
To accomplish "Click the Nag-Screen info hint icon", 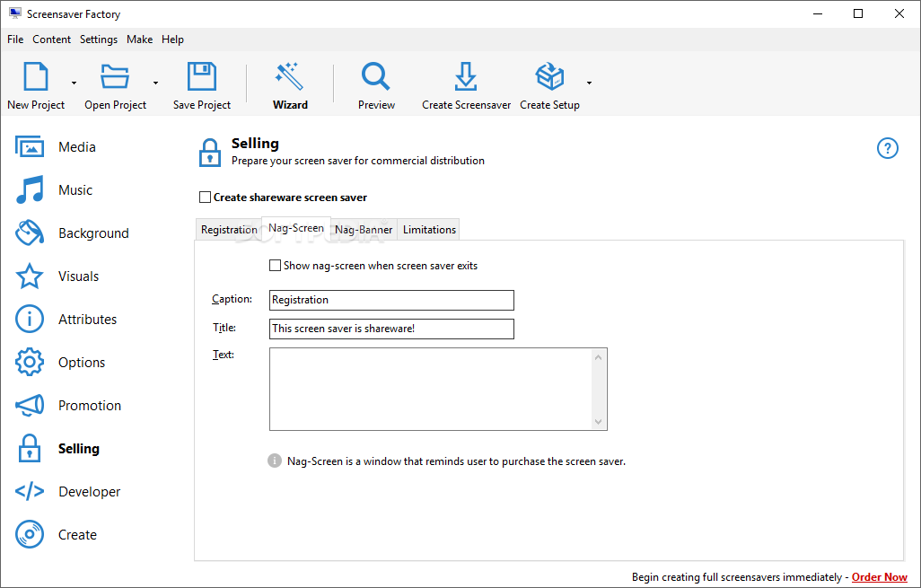I will click(x=275, y=461).
